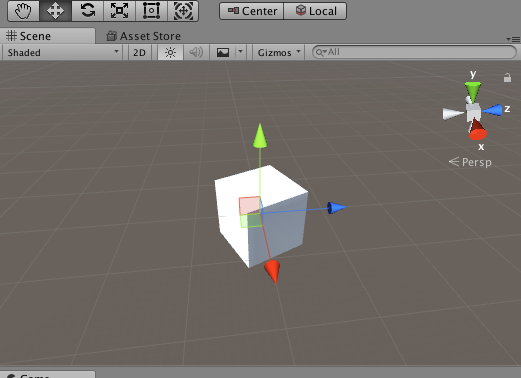Viewport: 521px width, 378px height.
Task: Open the Scene panel options menu
Action: pyautogui.click(x=513, y=39)
